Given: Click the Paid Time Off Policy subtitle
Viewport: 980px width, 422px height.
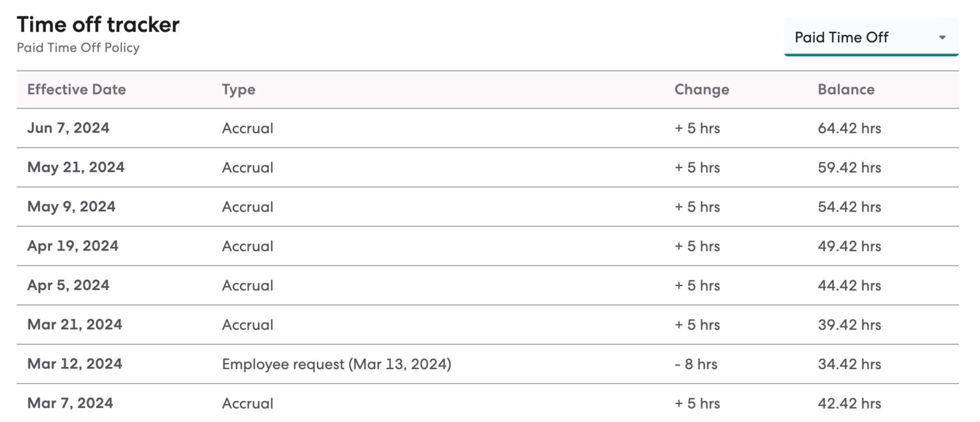Looking at the screenshot, I should pyautogui.click(x=78, y=48).
